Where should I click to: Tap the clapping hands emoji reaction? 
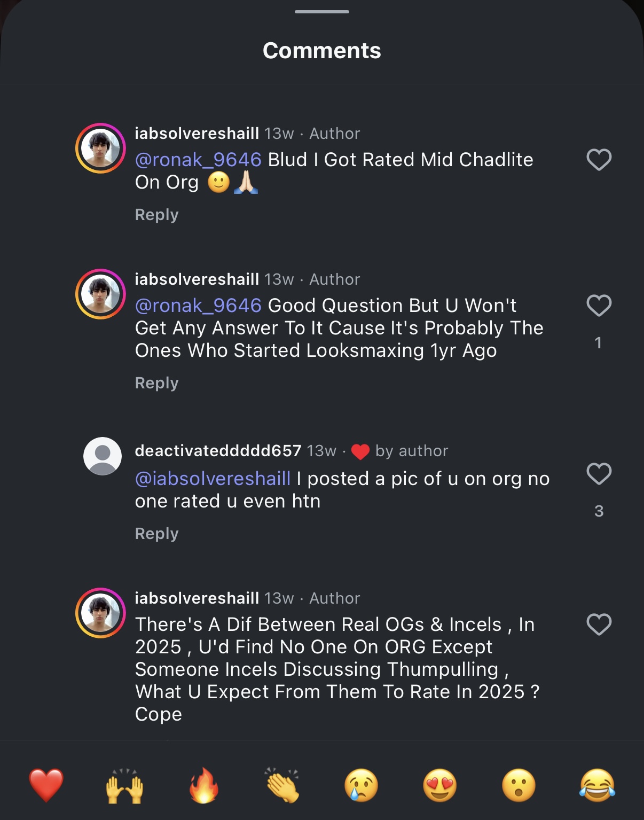[x=282, y=785]
